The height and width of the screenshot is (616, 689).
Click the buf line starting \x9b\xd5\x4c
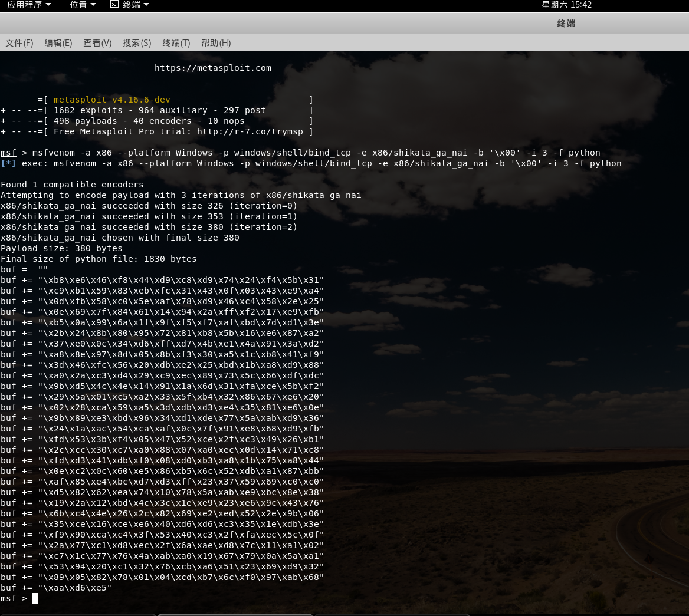pyautogui.click(x=162, y=386)
